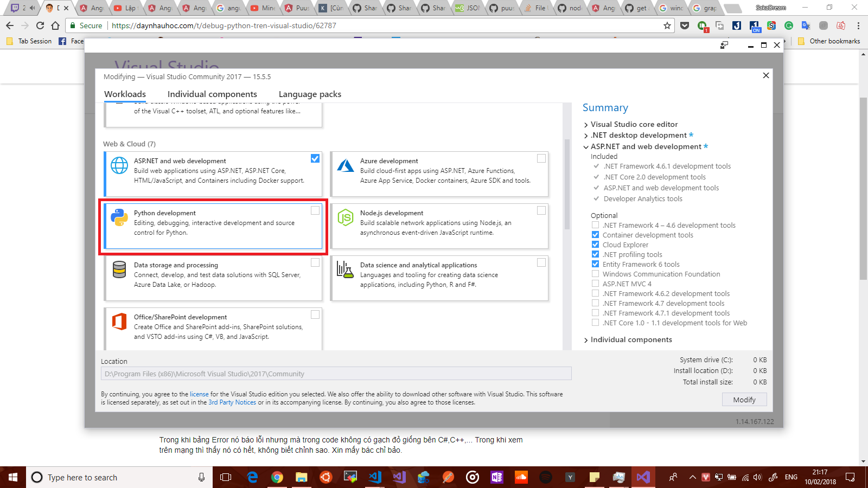The width and height of the screenshot is (868, 488).
Task: Open the Chrome three-dot menu
Action: (858, 25)
